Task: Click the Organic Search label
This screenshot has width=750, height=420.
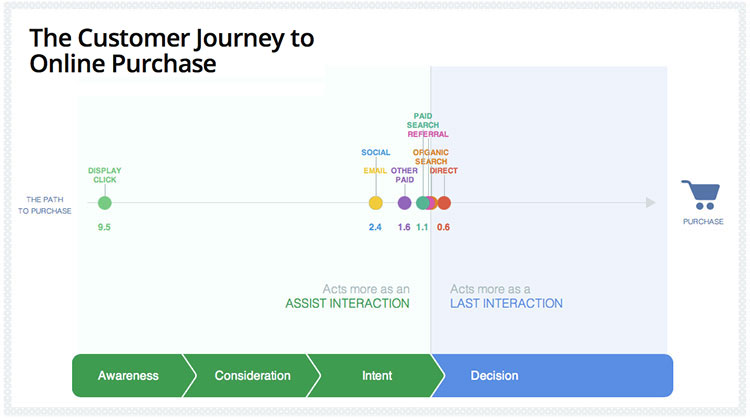Action: click(431, 157)
